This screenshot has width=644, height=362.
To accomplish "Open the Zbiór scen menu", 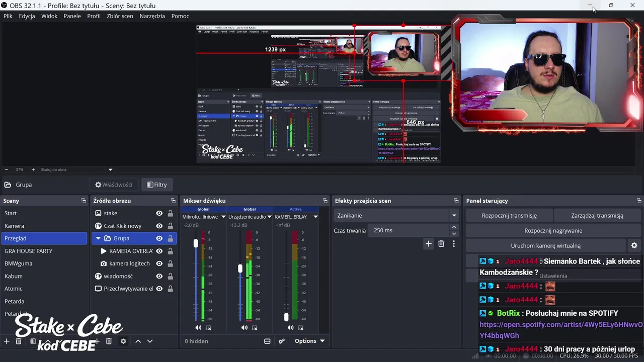I will 120,16.
